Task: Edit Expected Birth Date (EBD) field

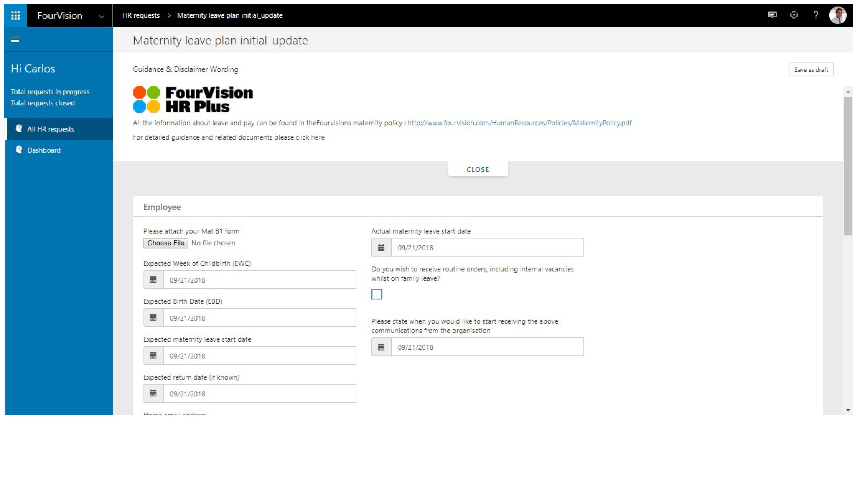Action: coord(259,318)
